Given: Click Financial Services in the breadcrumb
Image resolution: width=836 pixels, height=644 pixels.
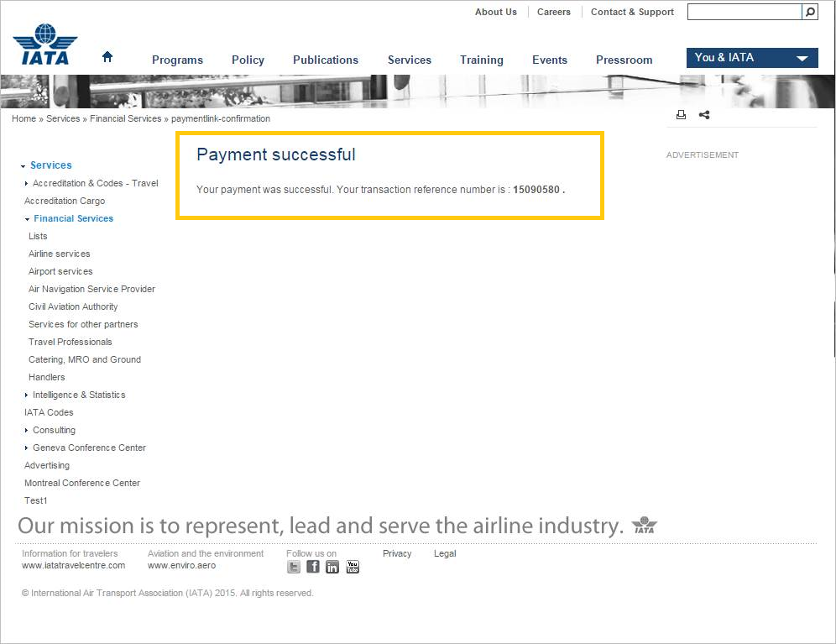Looking at the screenshot, I should (125, 118).
